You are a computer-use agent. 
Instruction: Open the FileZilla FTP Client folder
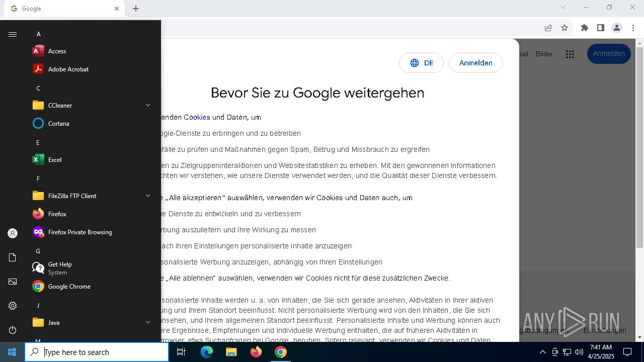point(93,196)
